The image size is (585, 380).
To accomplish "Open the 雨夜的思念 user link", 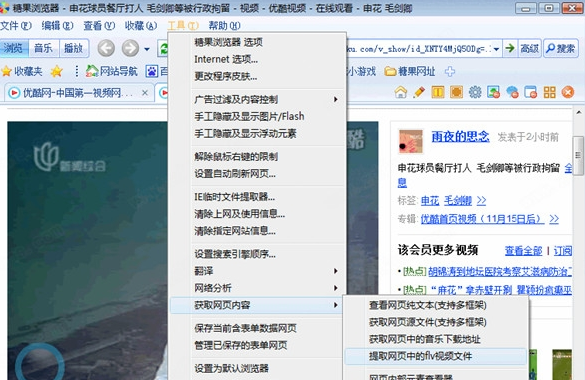I will (460, 137).
